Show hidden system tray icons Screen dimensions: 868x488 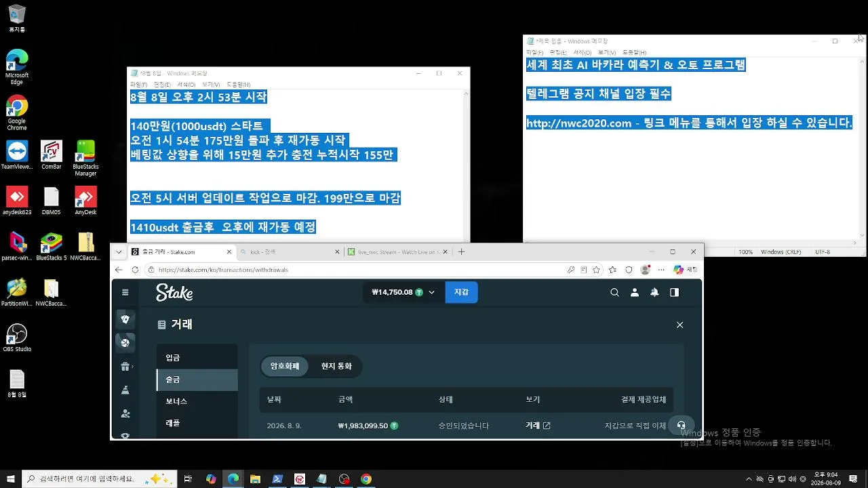(x=749, y=479)
